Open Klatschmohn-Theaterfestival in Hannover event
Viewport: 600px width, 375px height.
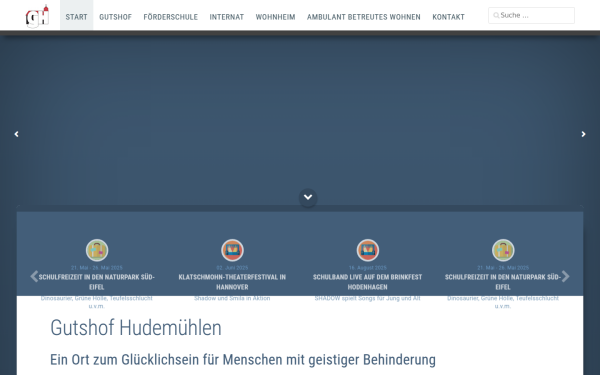point(232,282)
